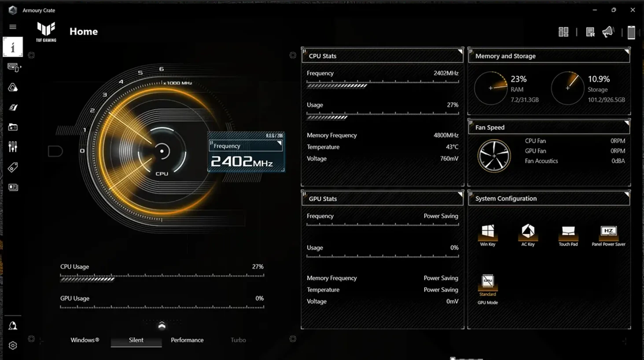Open the content list icon with R badge

tap(590, 32)
